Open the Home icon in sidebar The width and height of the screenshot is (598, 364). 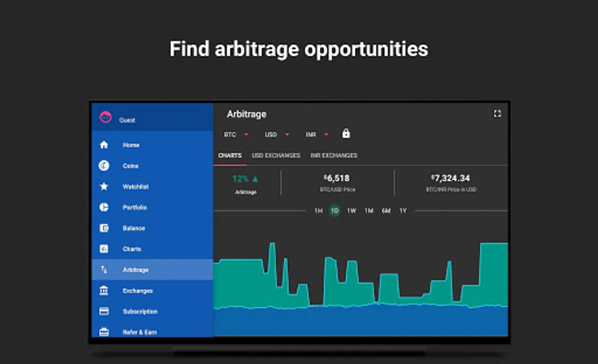click(x=104, y=145)
